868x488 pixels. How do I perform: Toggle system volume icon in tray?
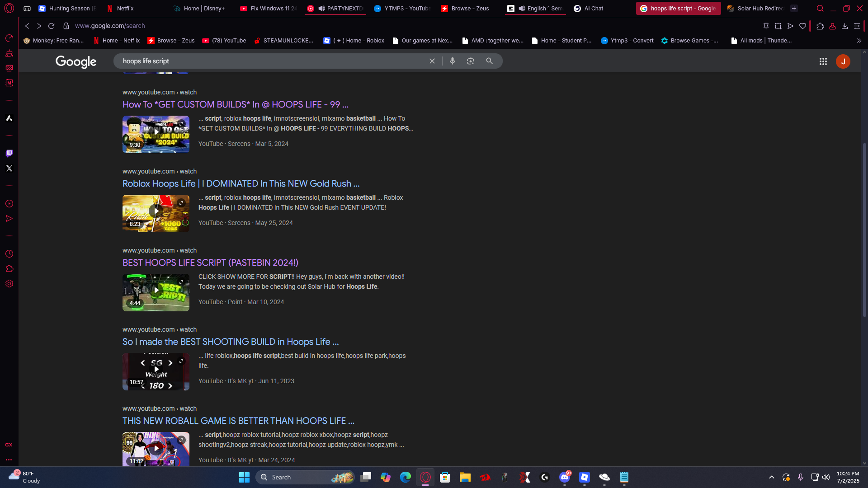pyautogui.click(x=826, y=477)
